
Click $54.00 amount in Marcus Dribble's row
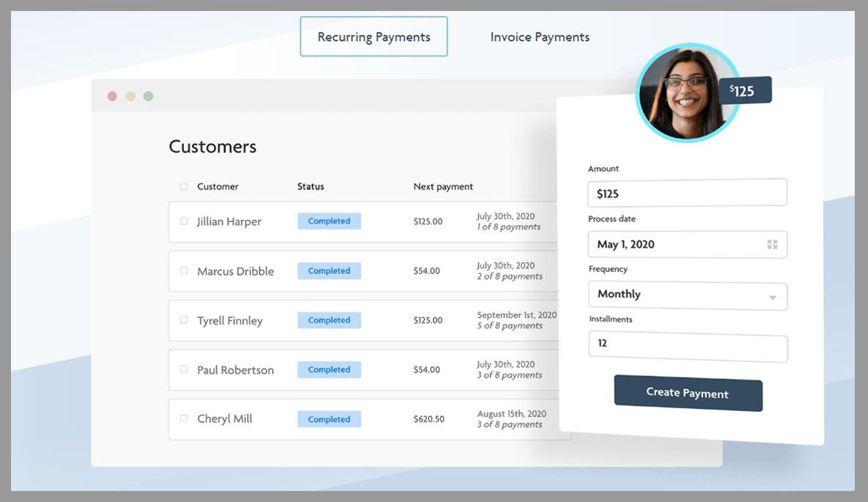pyautogui.click(x=427, y=270)
